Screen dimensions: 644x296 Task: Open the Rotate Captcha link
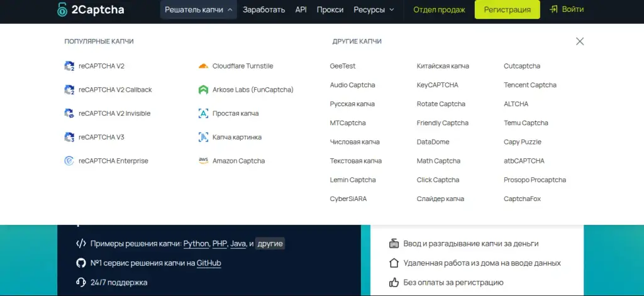pyautogui.click(x=441, y=104)
